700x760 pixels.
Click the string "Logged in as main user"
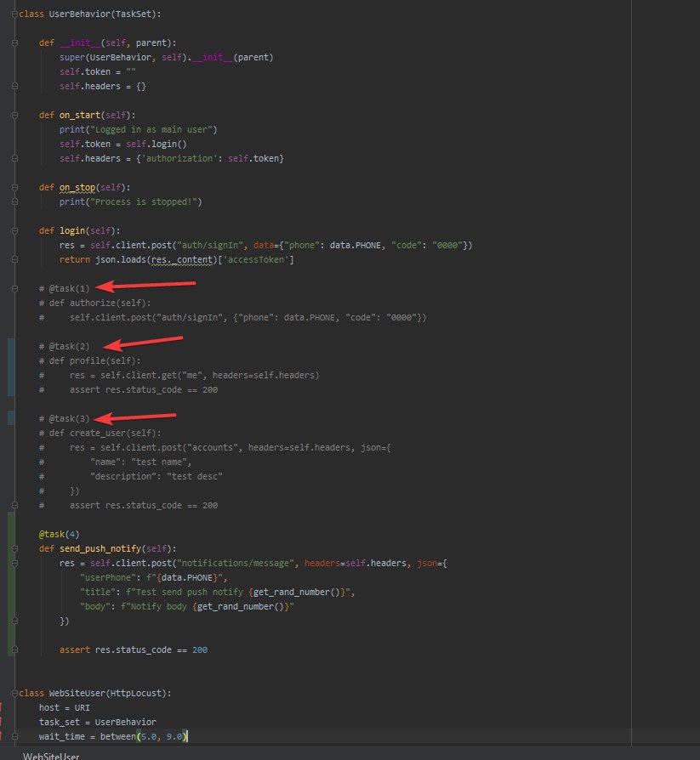coord(151,129)
